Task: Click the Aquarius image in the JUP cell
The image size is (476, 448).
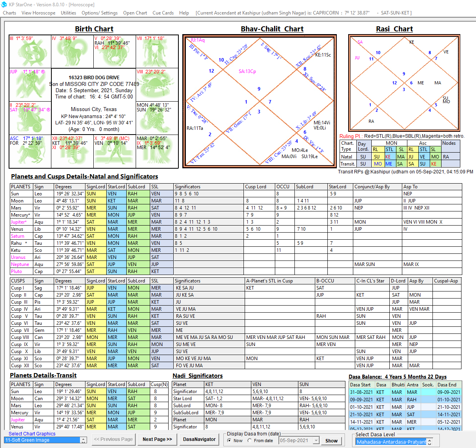Action: [x=30, y=86]
